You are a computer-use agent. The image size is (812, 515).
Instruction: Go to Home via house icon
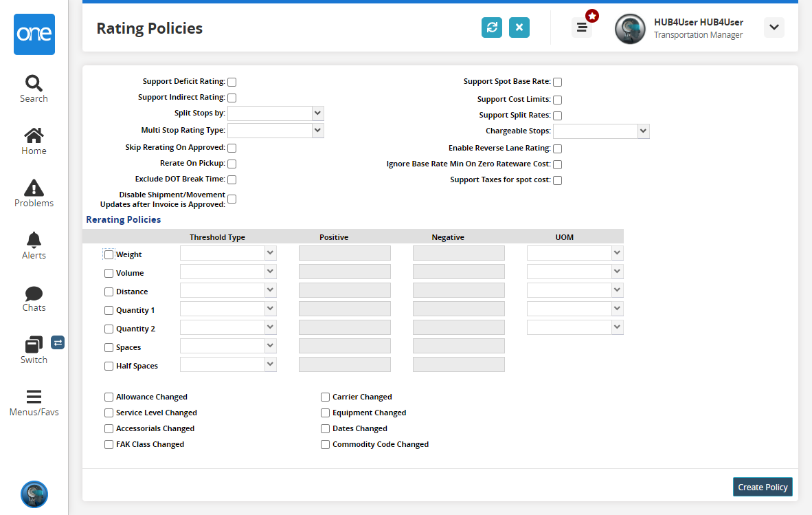click(x=34, y=135)
